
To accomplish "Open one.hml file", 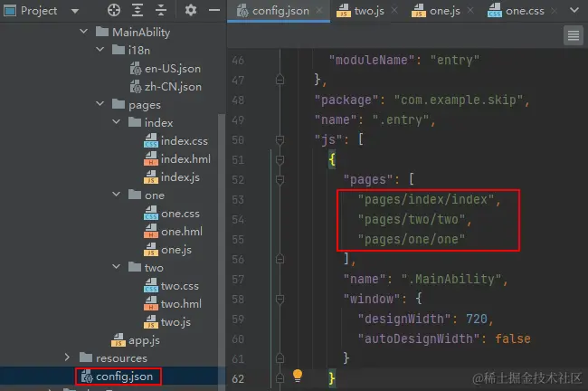I will [x=174, y=232].
